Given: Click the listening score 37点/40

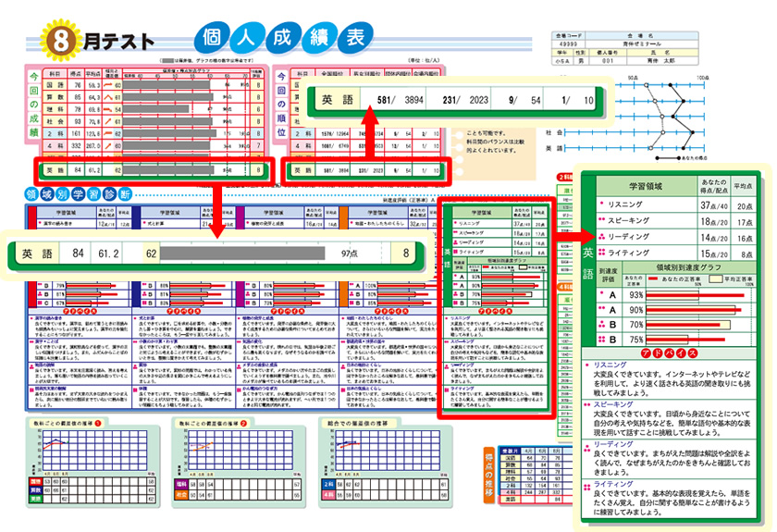Looking at the screenshot, I should (x=714, y=204).
